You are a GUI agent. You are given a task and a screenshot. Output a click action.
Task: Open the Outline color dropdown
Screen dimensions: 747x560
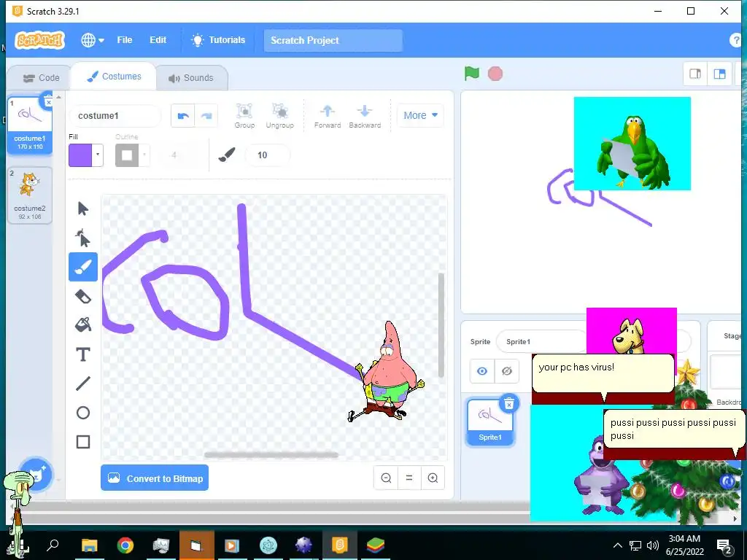tap(144, 155)
